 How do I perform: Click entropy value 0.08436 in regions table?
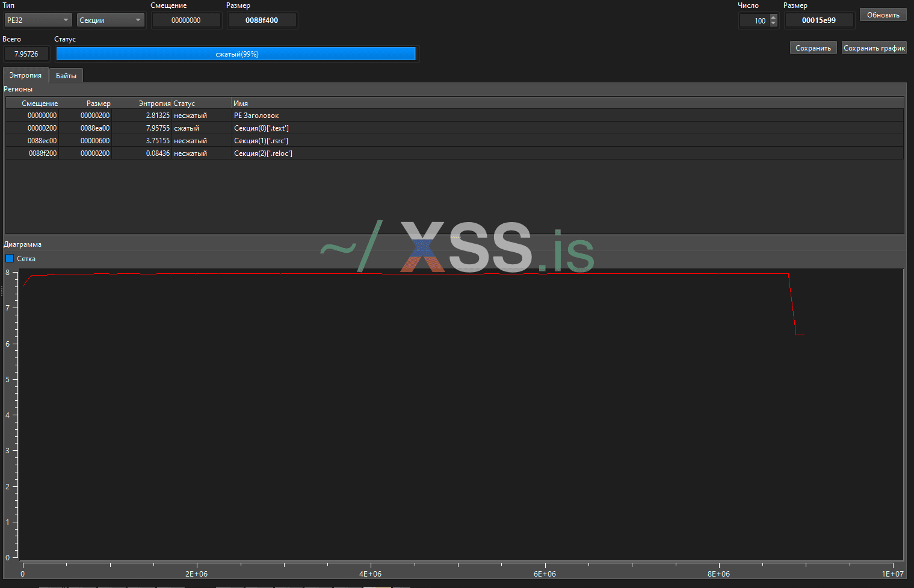coord(158,153)
